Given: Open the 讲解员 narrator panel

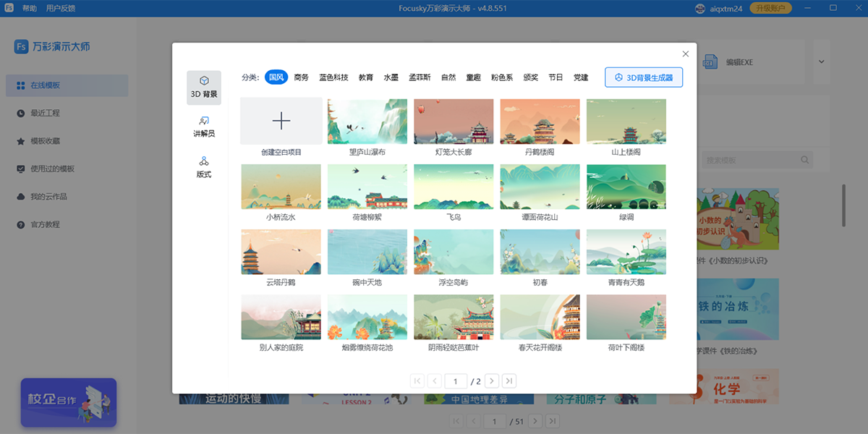Looking at the screenshot, I should coord(203,124).
